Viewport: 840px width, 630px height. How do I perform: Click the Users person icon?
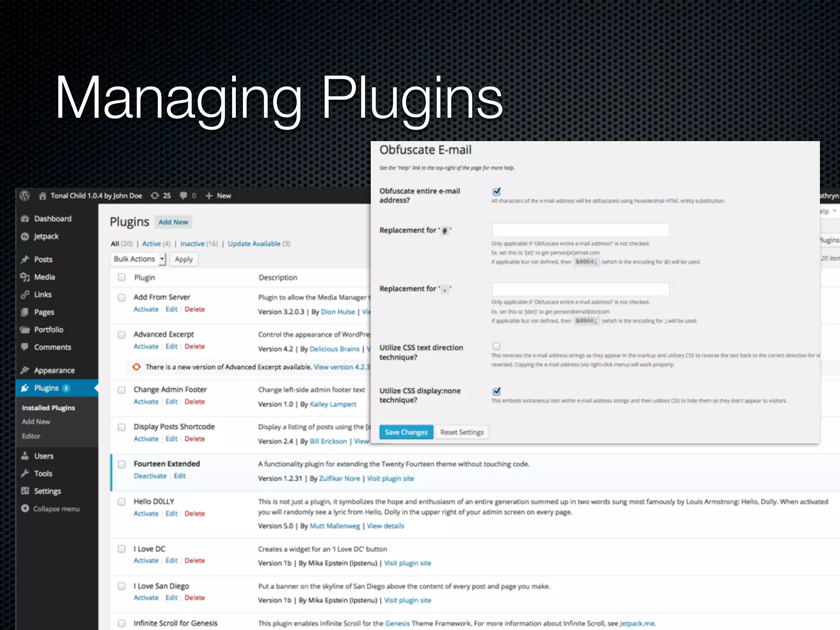click(25, 456)
